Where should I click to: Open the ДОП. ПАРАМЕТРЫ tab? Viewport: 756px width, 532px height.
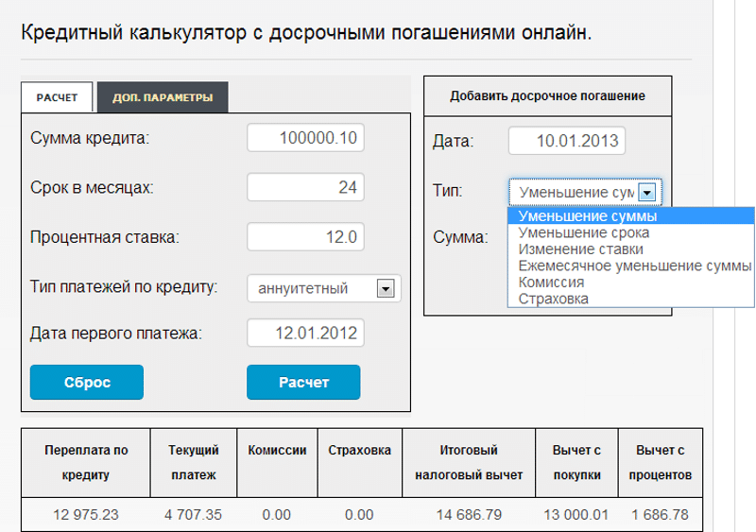click(163, 97)
